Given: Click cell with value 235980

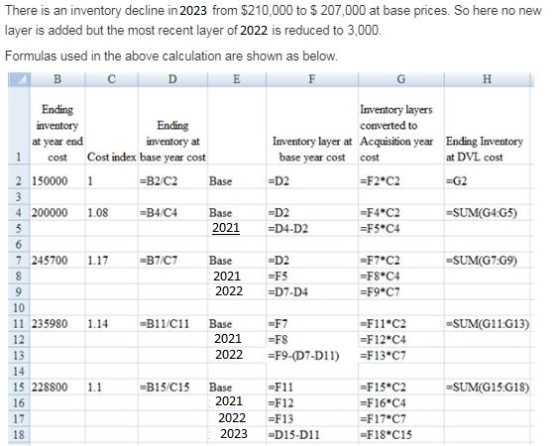Looking at the screenshot, I should click(58, 324).
